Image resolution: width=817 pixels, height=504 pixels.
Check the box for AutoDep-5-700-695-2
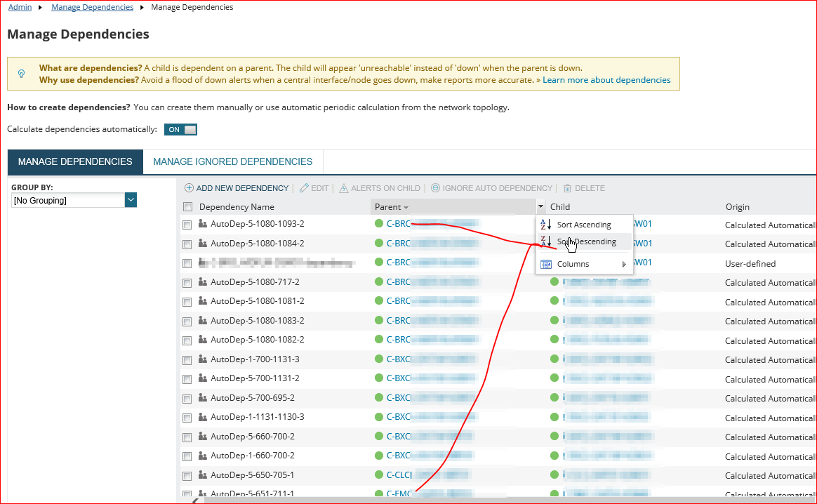click(x=187, y=399)
